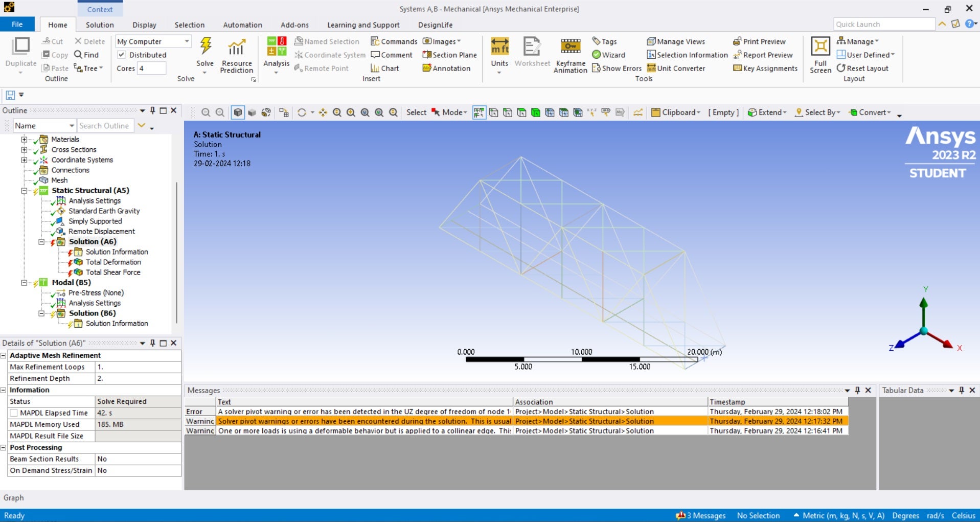Toggle the MAPDL Elapsed Time checkbox
980x522 pixels.
coord(14,413)
